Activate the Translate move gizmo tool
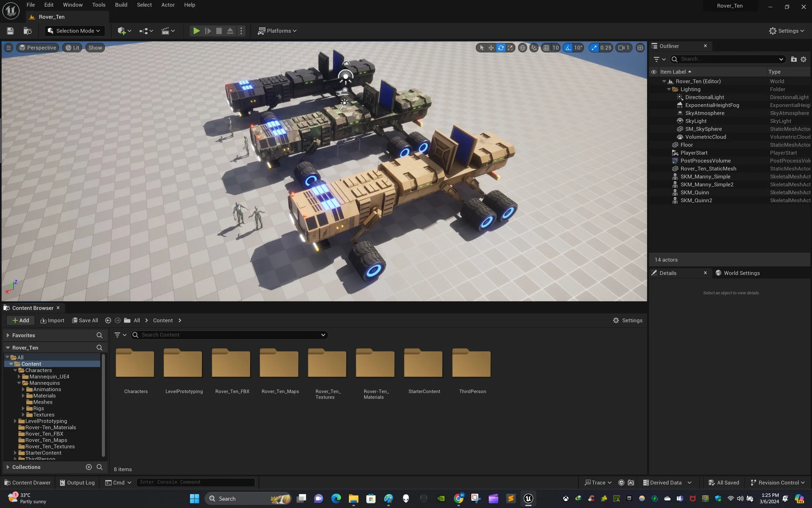Viewport: 812px width, 508px height. coord(491,48)
